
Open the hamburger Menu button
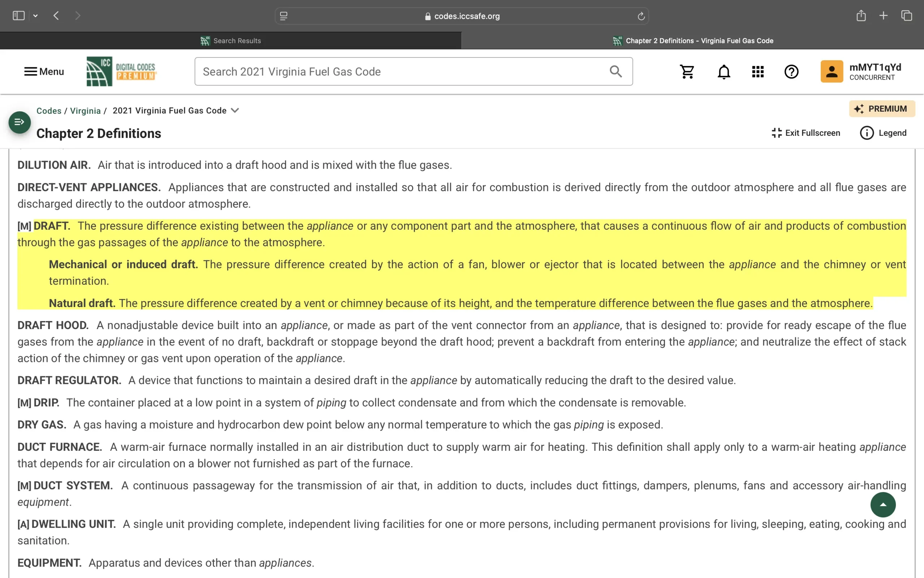[44, 72]
